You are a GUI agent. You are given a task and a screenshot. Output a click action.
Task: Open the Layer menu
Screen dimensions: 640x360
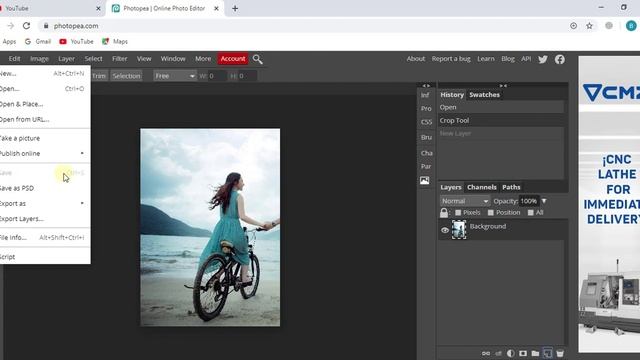pos(66,59)
